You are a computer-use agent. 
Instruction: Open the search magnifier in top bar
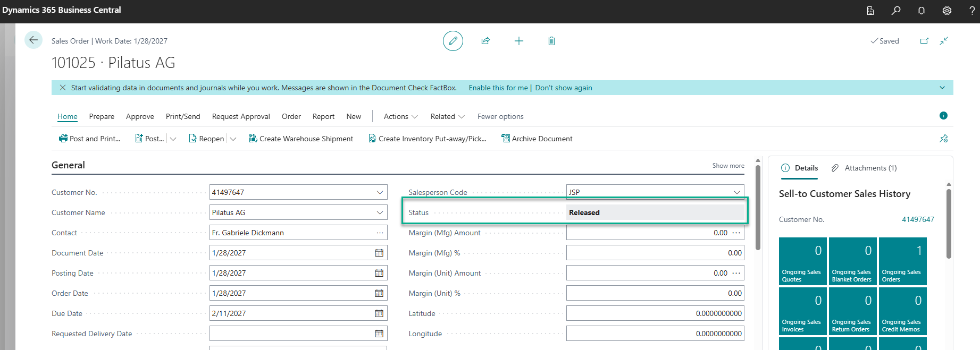[x=896, y=10]
